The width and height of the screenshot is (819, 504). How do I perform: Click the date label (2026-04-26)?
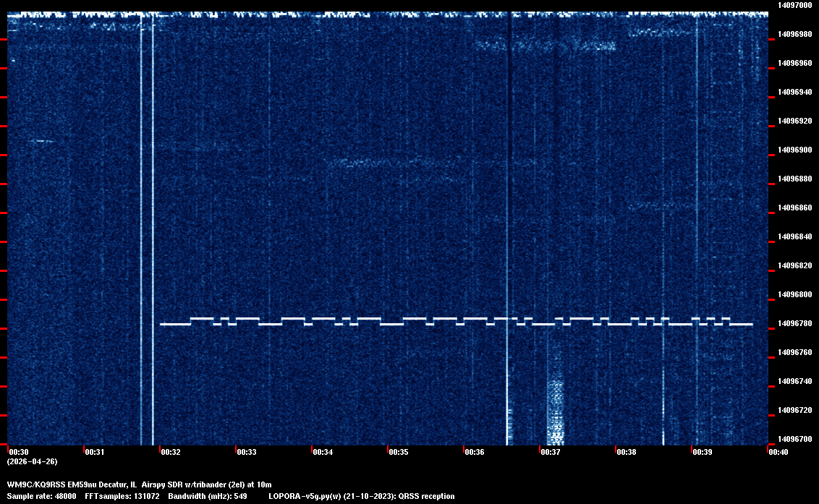33,461
